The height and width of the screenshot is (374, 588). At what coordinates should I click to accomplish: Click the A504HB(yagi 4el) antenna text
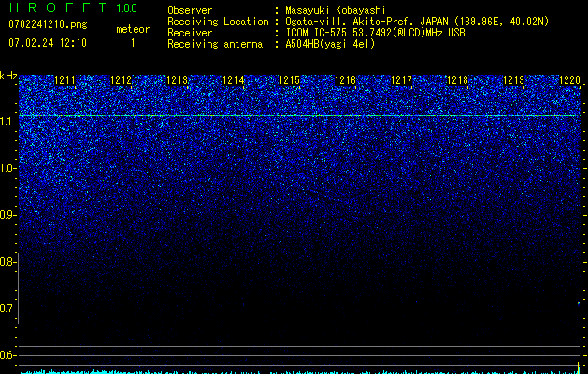pyautogui.click(x=330, y=44)
